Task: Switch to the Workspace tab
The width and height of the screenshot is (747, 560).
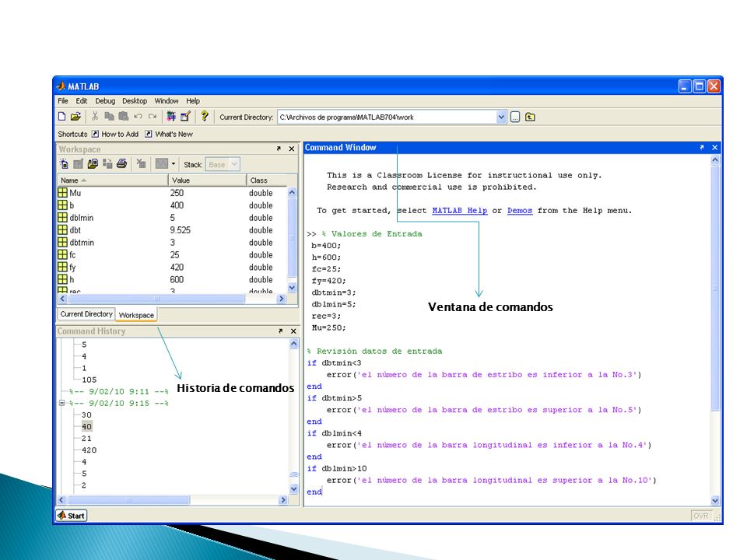Action: [x=136, y=315]
